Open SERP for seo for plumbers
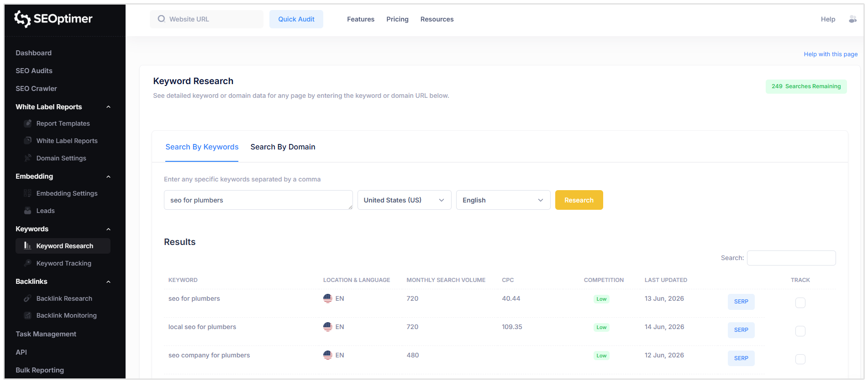Viewport: 868px width, 383px height. coord(741,302)
